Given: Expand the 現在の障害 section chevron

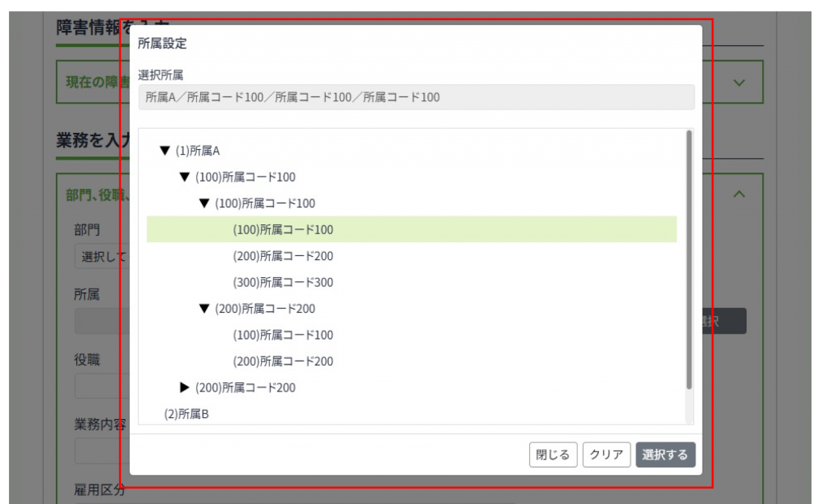Looking at the screenshot, I should (x=738, y=83).
